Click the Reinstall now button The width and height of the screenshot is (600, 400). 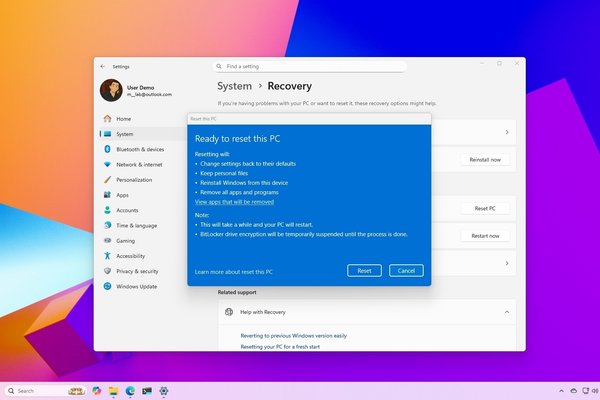[x=485, y=160]
